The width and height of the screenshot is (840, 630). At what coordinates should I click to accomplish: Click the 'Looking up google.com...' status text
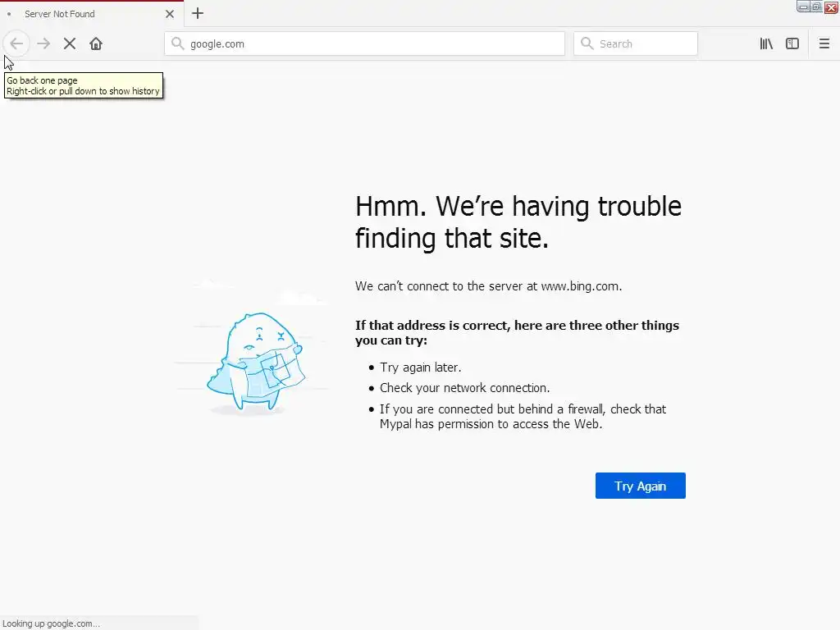tap(51, 623)
